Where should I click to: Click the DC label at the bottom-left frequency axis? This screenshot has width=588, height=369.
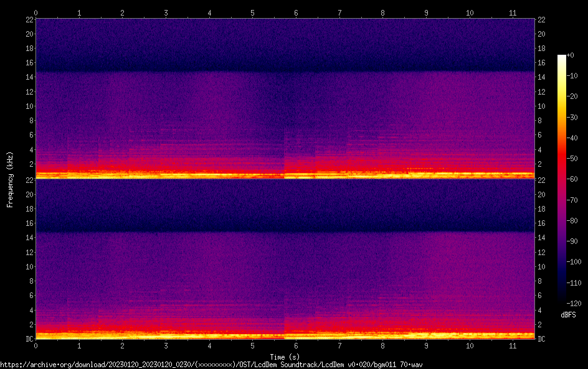click(x=29, y=339)
